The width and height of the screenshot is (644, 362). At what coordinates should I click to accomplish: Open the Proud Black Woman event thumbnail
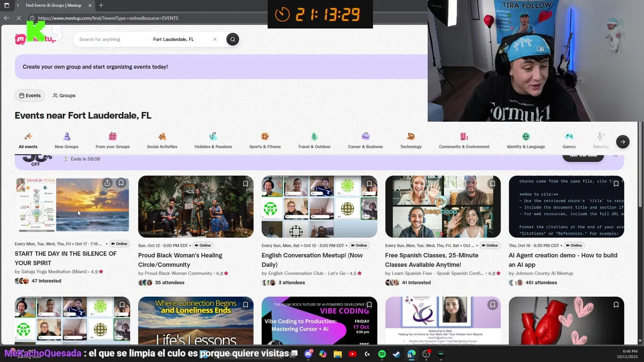click(x=196, y=207)
